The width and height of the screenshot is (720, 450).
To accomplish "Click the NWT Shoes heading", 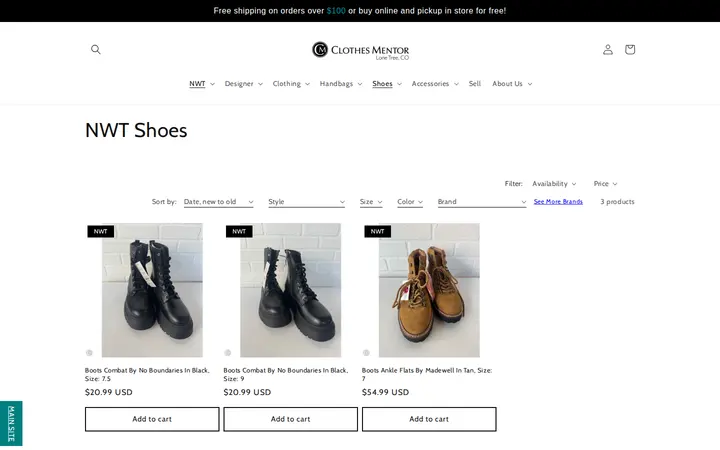I will coord(136,130).
